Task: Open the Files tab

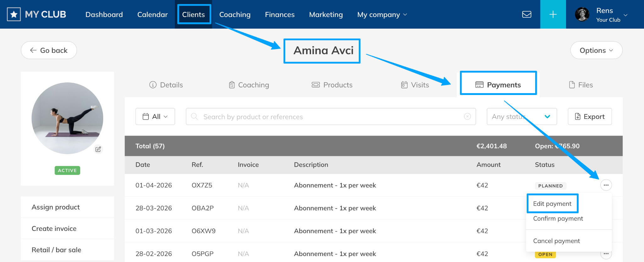Action: [x=581, y=85]
